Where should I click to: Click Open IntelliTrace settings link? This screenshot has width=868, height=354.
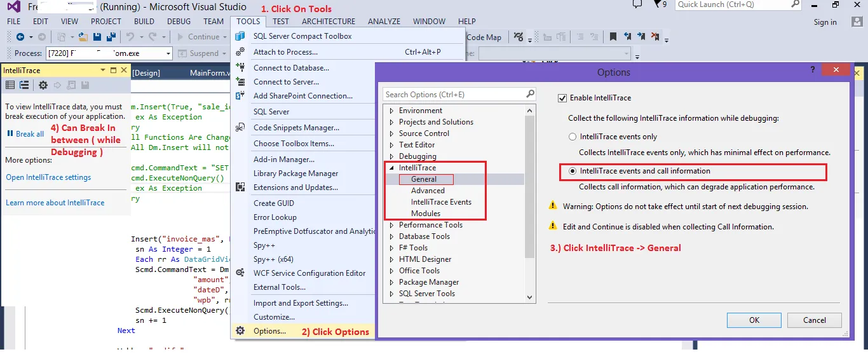point(48,177)
